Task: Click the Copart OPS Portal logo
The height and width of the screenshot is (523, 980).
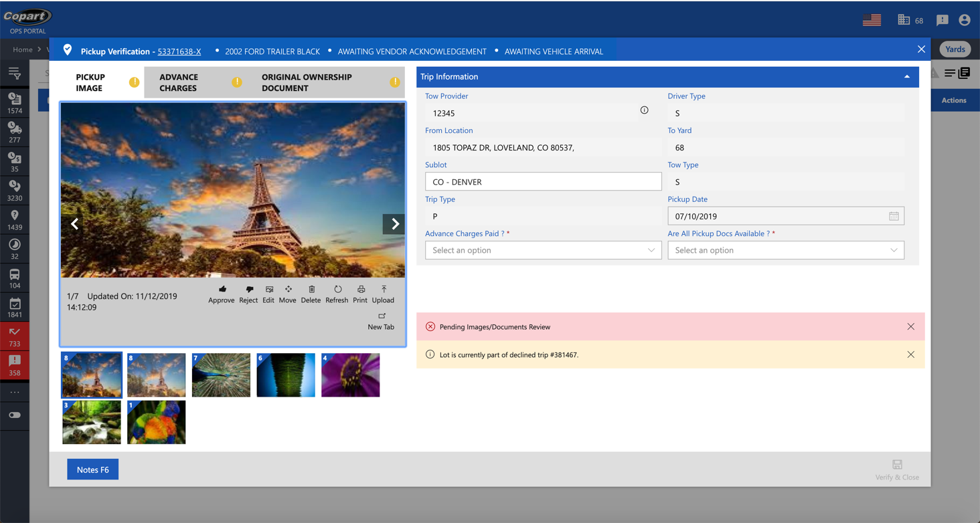Action: point(27,20)
